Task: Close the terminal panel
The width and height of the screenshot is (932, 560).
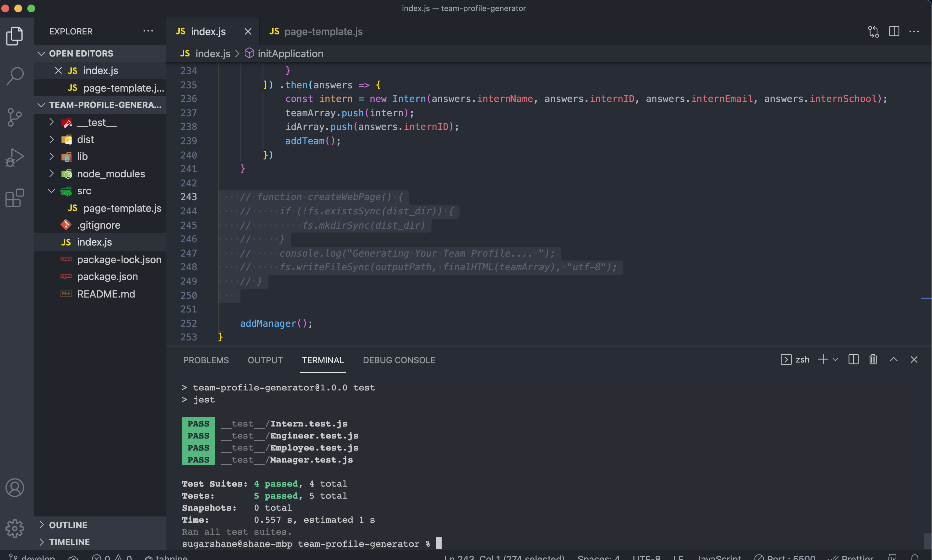Action: [913, 359]
